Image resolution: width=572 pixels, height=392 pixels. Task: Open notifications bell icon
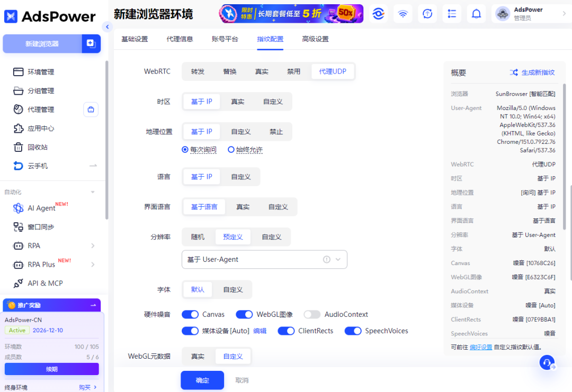click(x=476, y=14)
